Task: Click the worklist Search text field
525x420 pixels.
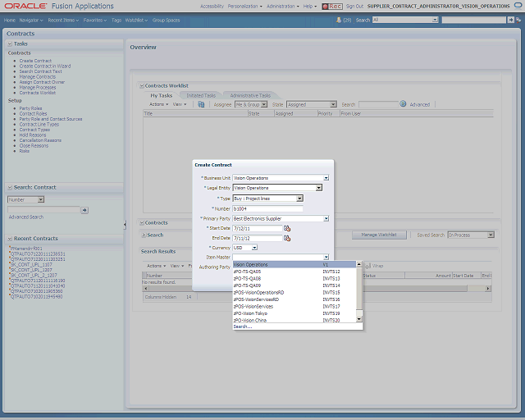Action: pos(378,105)
